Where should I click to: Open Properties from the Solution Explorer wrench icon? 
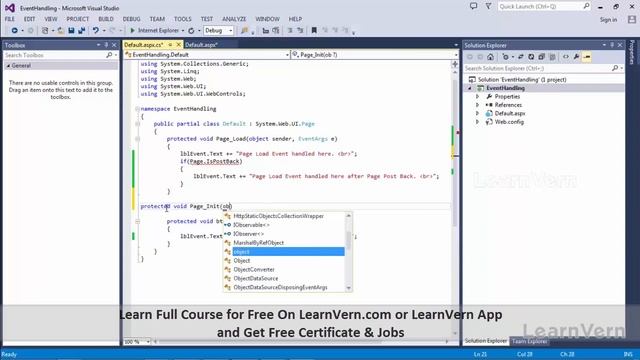(x=576, y=57)
